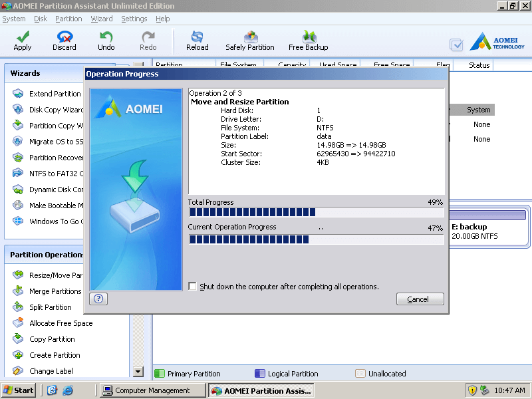Open the System menu
The height and width of the screenshot is (399, 532).
tap(14, 19)
